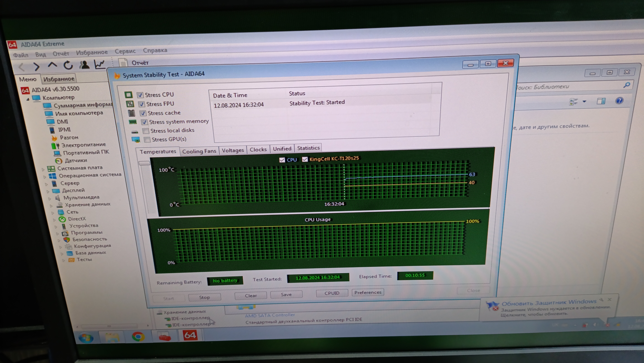644x363 pixels.
Task: Expand the Сервер tree node
Action: click(x=46, y=184)
